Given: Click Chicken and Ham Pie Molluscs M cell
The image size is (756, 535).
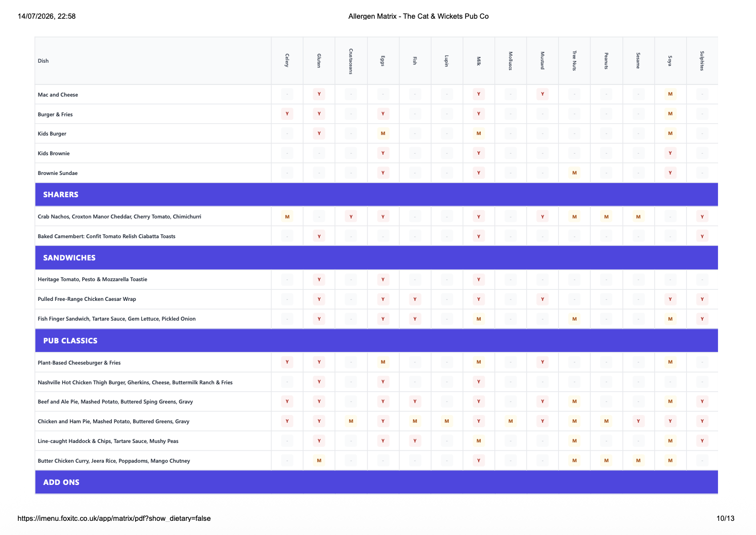Looking at the screenshot, I should pos(511,421).
